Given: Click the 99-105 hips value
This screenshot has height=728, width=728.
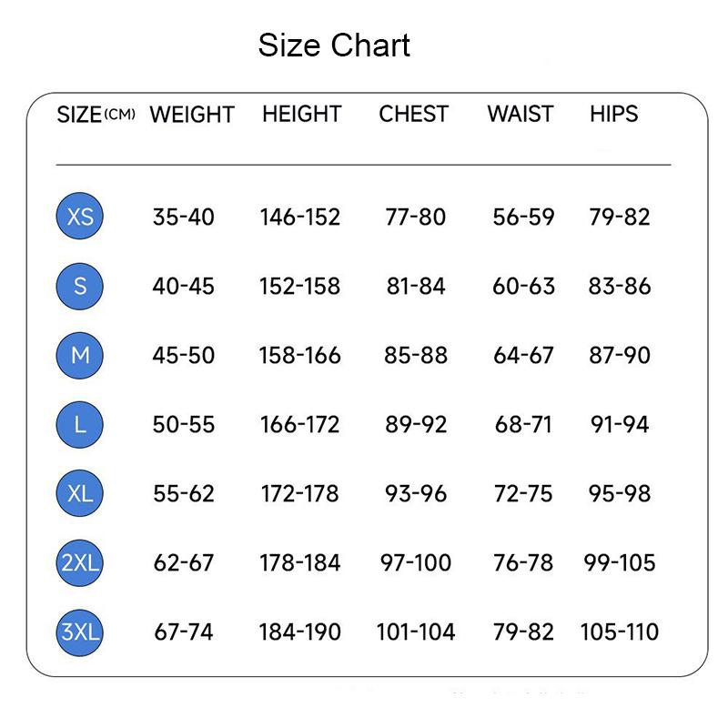Looking at the screenshot, I should tap(620, 562).
